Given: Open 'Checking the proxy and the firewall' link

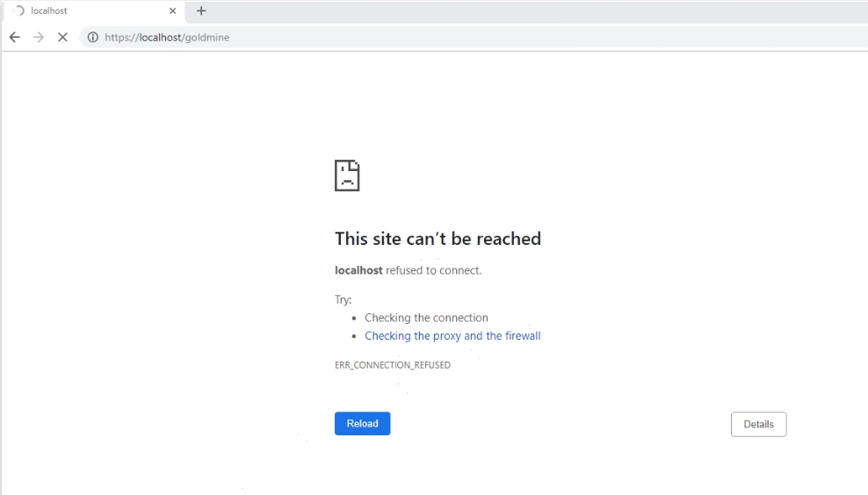Looking at the screenshot, I should coord(452,336).
